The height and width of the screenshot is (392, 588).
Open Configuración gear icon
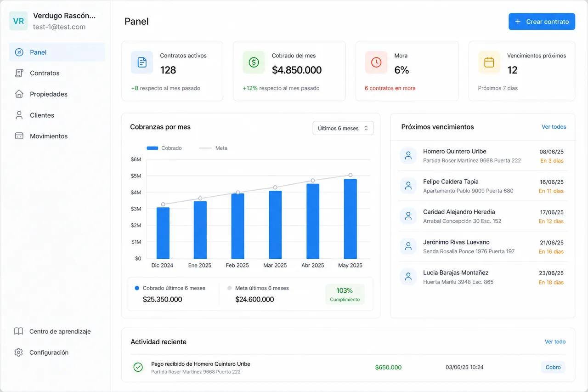(x=18, y=352)
